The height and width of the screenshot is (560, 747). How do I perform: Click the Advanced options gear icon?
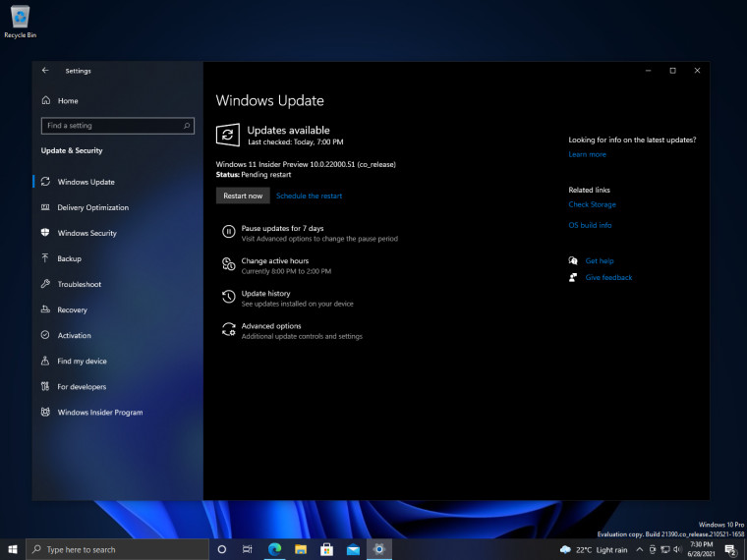(x=228, y=330)
